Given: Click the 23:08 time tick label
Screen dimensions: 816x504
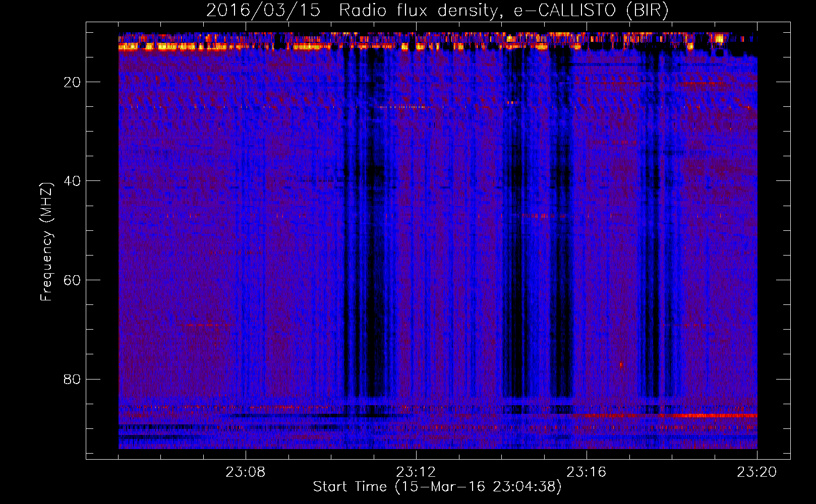Looking at the screenshot, I should 246,472.
